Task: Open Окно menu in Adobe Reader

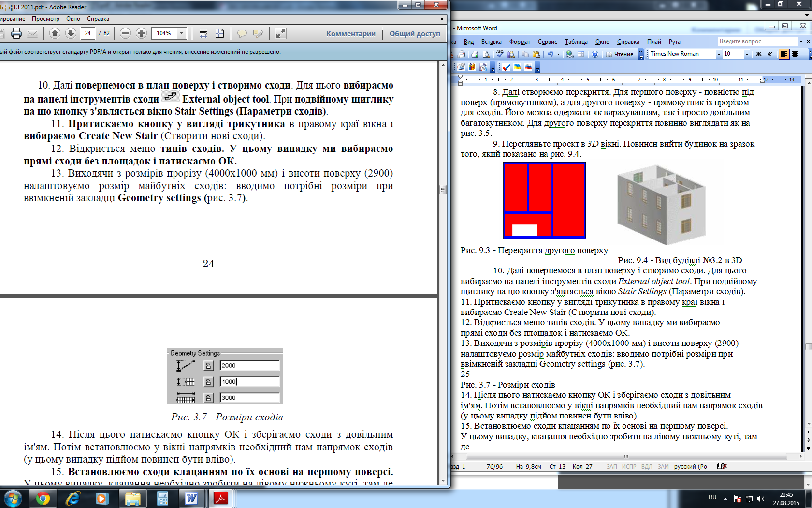Action: (73, 19)
